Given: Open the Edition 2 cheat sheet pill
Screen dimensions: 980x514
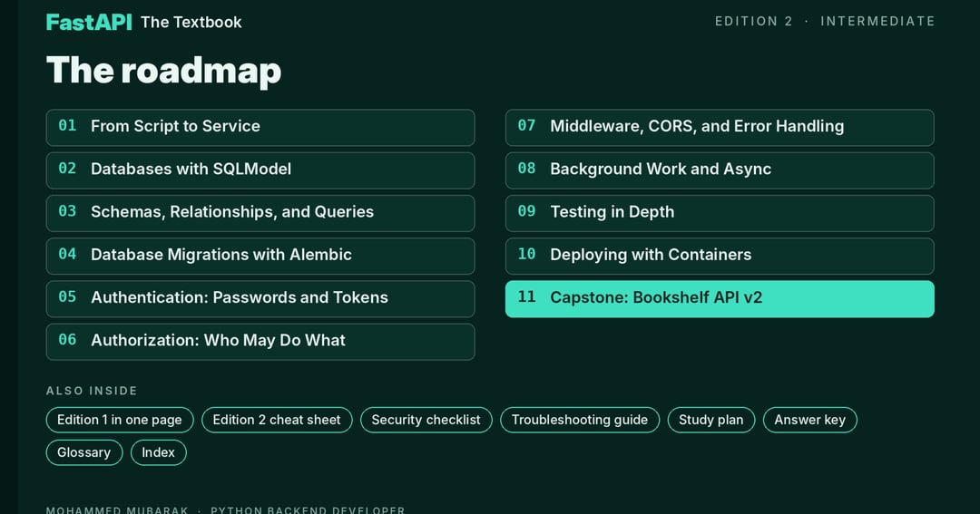Looking at the screenshot, I should coord(277,420).
